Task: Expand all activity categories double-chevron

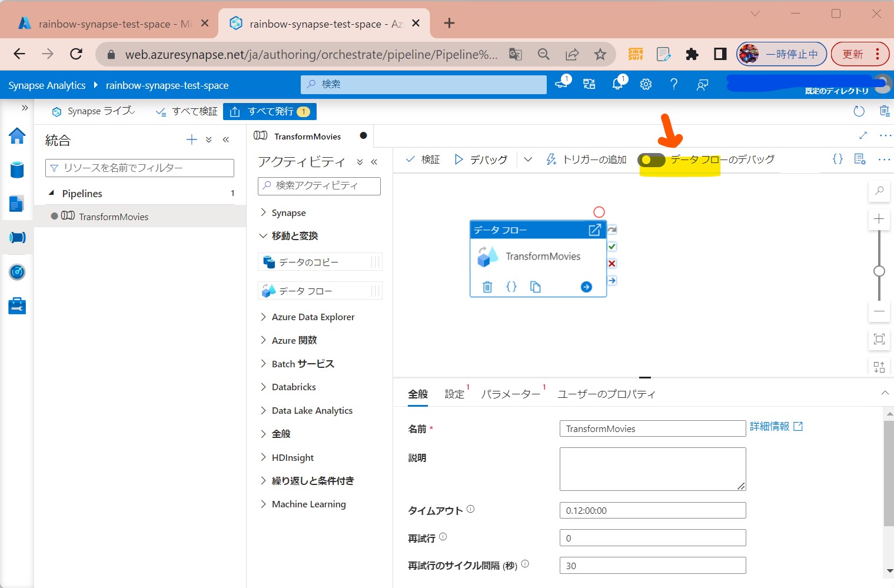Action: (x=360, y=162)
